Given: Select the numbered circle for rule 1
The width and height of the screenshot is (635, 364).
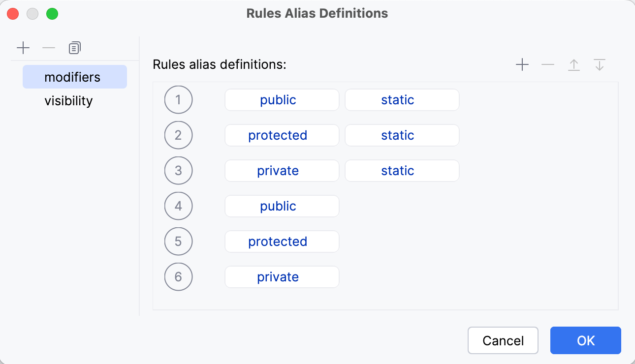Looking at the screenshot, I should pyautogui.click(x=178, y=99).
